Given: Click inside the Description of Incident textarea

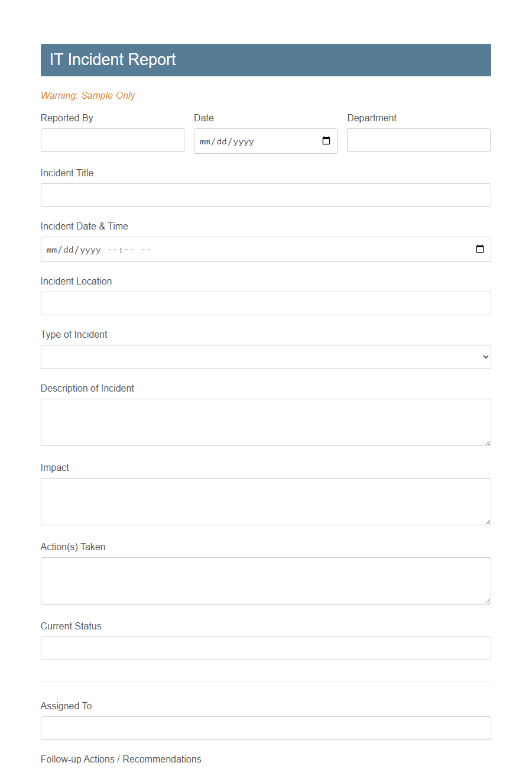Looking at the screenshot, I should click(265, 422).
